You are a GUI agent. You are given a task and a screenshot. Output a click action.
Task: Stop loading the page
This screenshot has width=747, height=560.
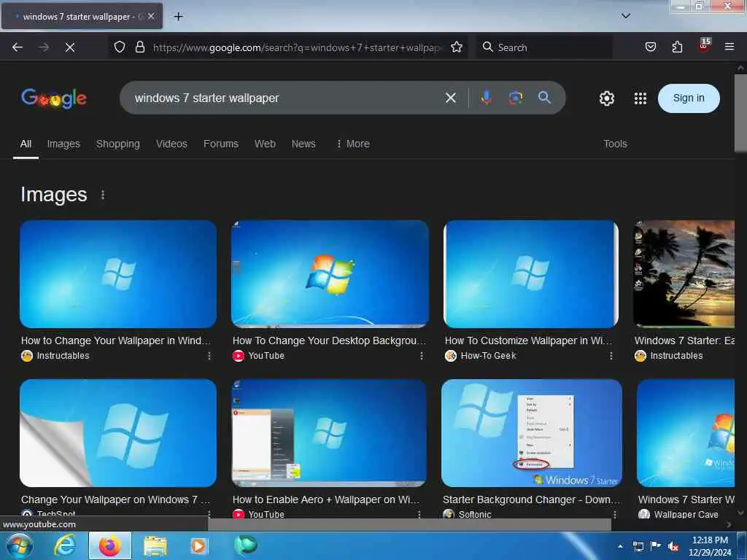coord(70,47)
